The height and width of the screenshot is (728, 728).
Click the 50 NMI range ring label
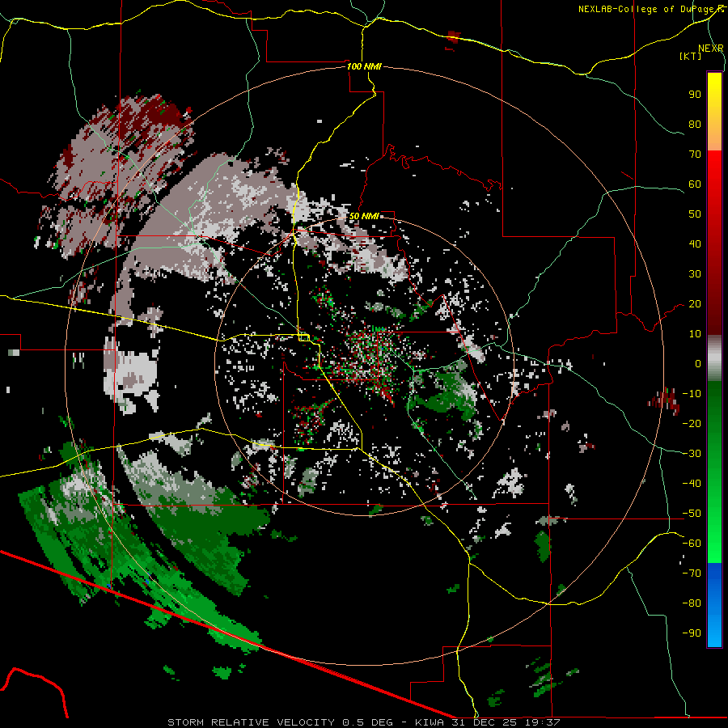pyautogui.click(x=364, y=216)
